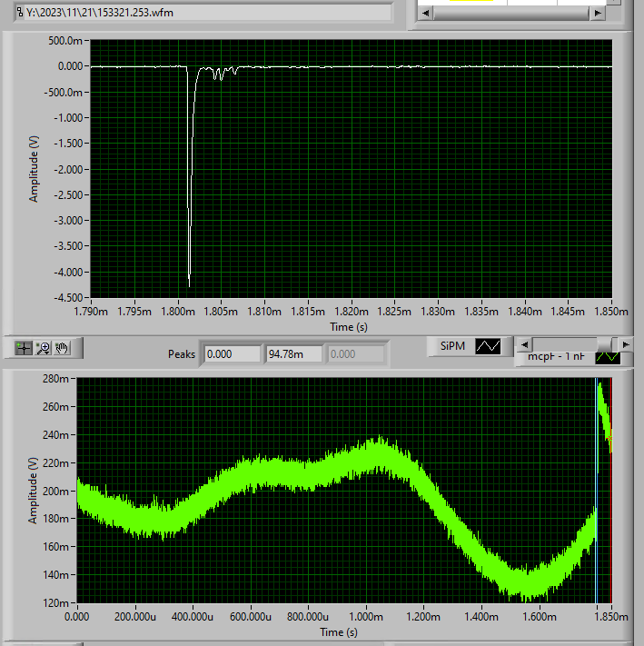Click the 600.000u lower graph X-axis label
The width and height of the screenshot is (644, 646).
point(251,617)
